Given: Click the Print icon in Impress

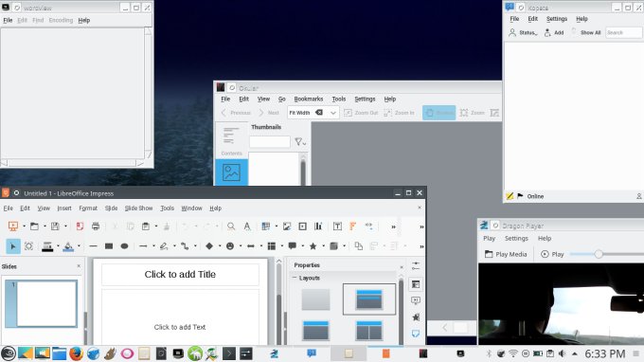Looking at the screenshot, I should pos(96,226).
